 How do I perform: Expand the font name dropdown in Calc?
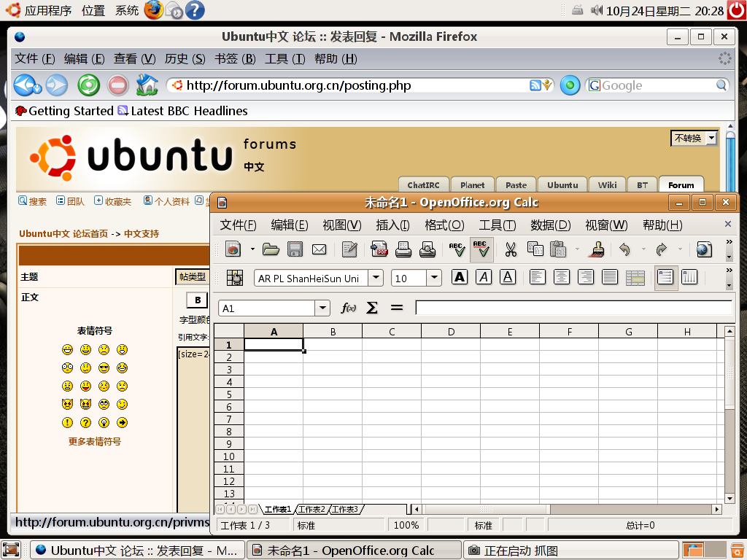pos(376,278)
